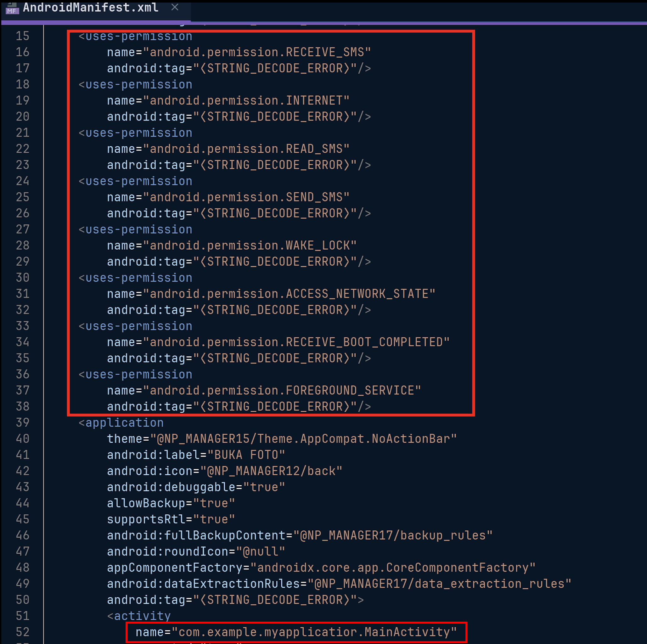Click the android.permission.READ_SMS value

pyautogui.click(x=246, y=149)
